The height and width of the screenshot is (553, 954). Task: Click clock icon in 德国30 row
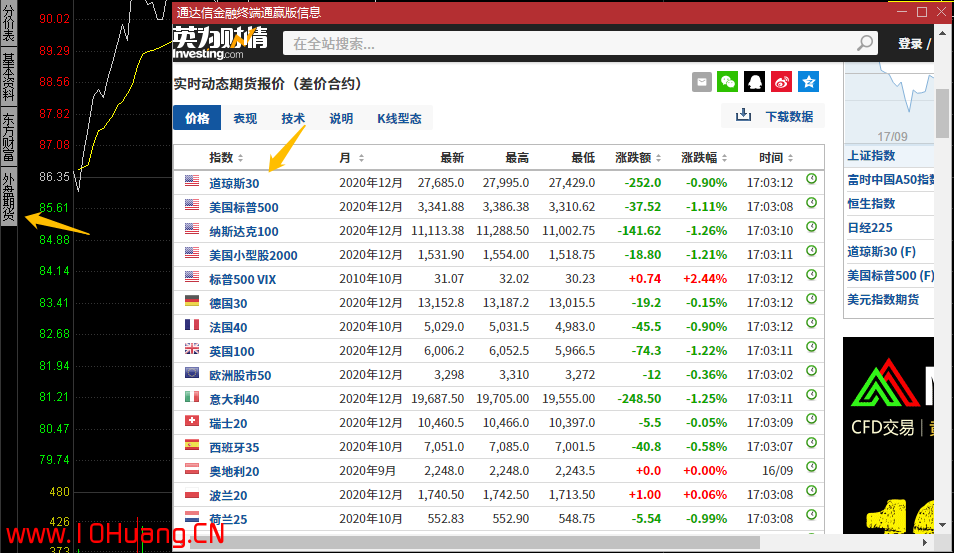(x=811, y=299)
